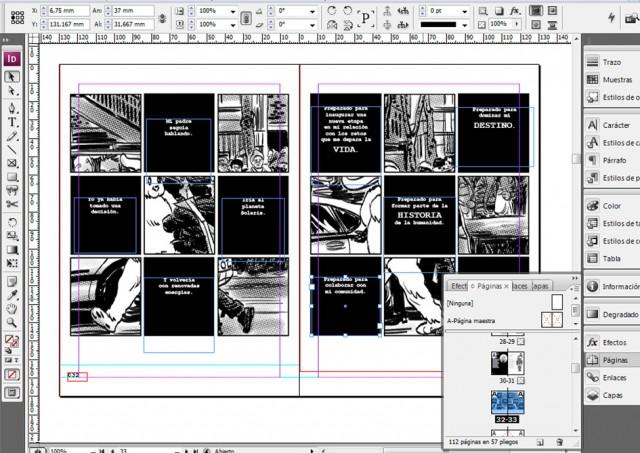Activate the Zoom magnifier tool
The width and height of the screenshot is (640, 453).
pyautogui.click(x=12, y=323)
